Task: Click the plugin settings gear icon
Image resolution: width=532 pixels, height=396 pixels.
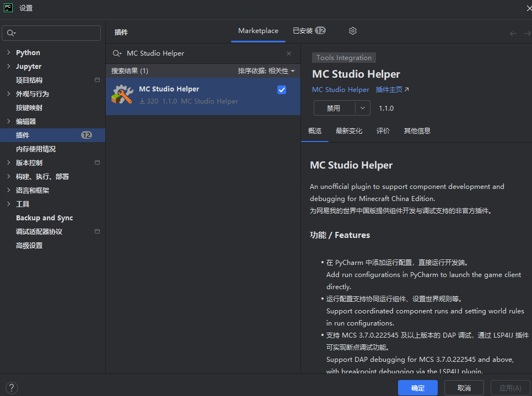Action: tap(353, 31)
